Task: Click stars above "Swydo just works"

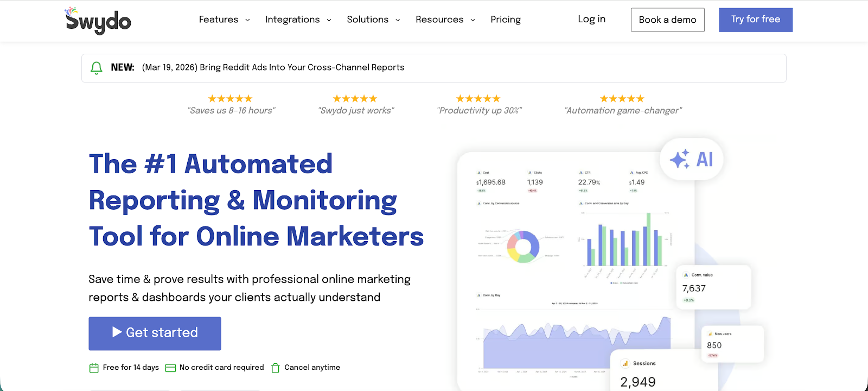Action: click(x=355, y=98)
